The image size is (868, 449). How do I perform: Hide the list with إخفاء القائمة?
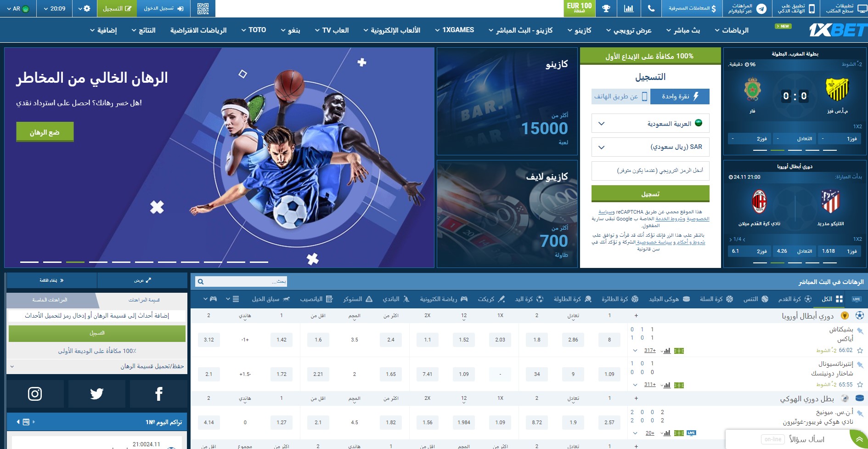pos(52,280)
